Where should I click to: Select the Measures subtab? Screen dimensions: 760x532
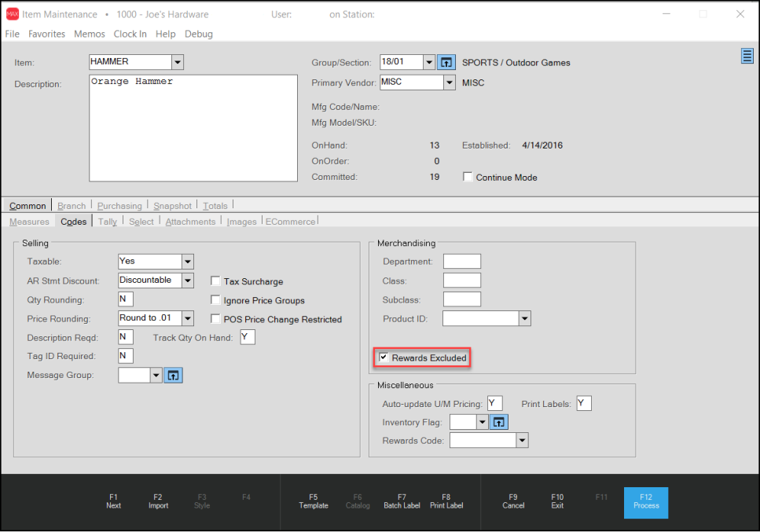tap(29, 222)
